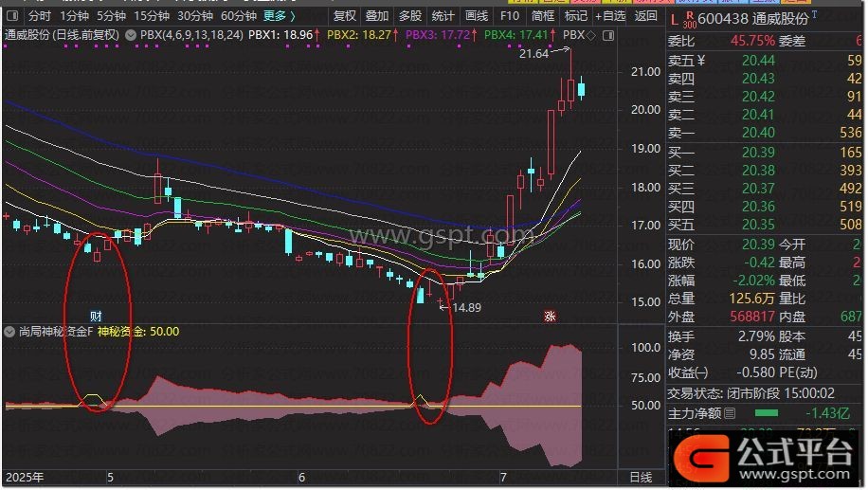Viewport: 868px width, 490px height.
Task: Expand the 尚局神秘资金 indicator menu
Action: [x=9, y=332]
